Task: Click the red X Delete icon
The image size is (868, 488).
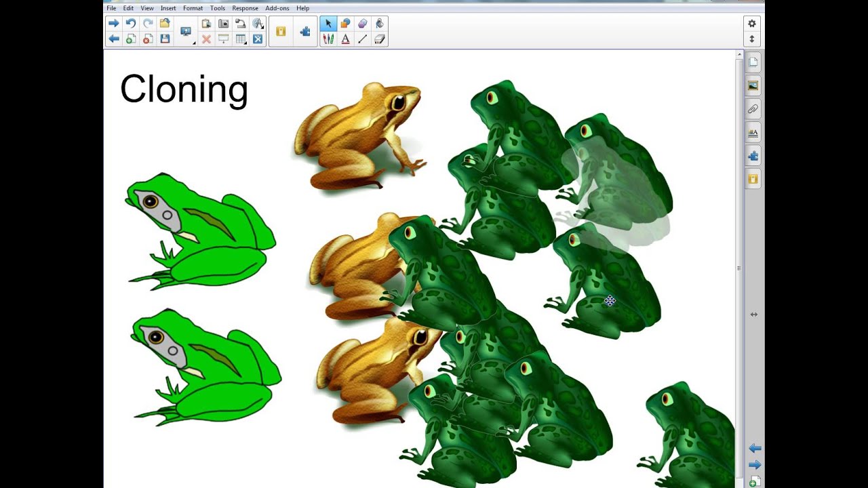Action: (207, 39)
